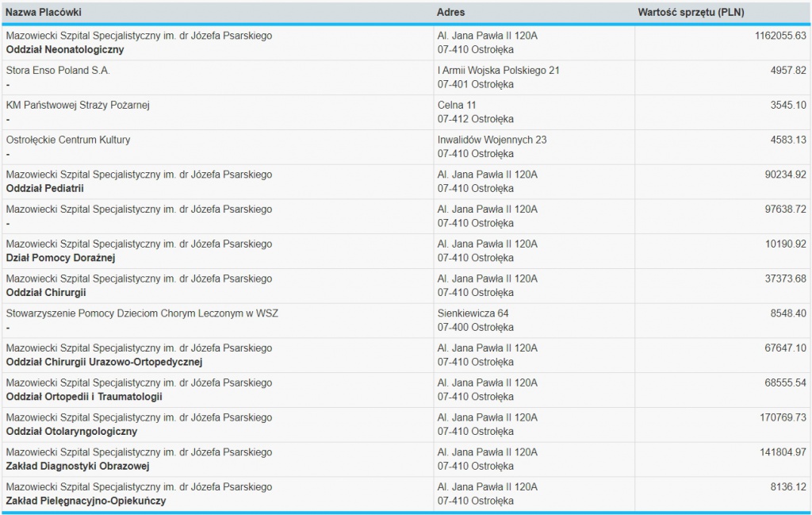The width and height of the screenshot is (812, 515).
Task: Click the value 8548.40
Action: (x=788, y=313)
